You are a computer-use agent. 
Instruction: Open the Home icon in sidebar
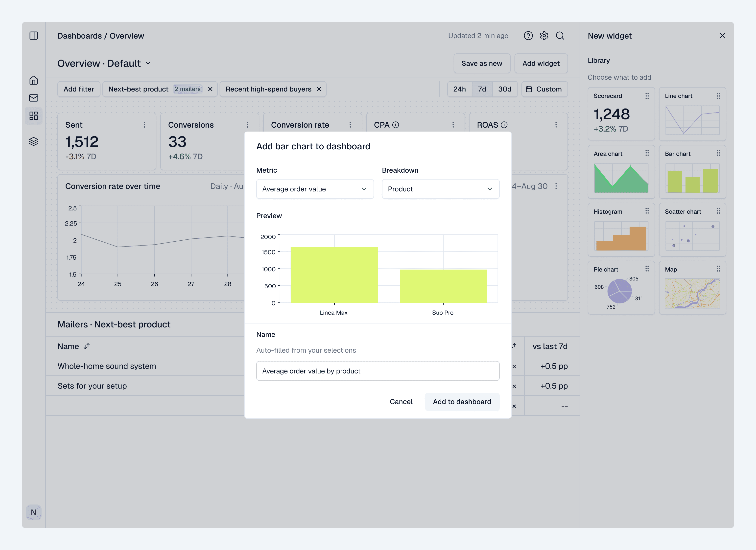pyautogui.click(x=34, y=80)
